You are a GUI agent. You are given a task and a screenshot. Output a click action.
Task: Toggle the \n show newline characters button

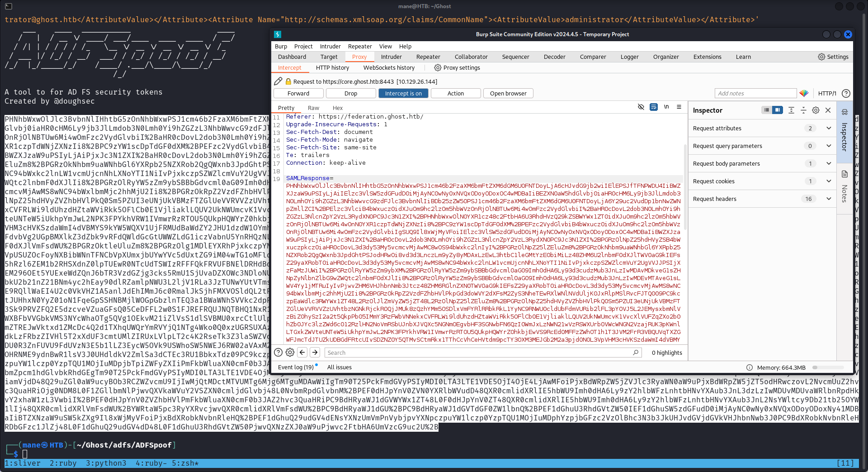[666, 107]
